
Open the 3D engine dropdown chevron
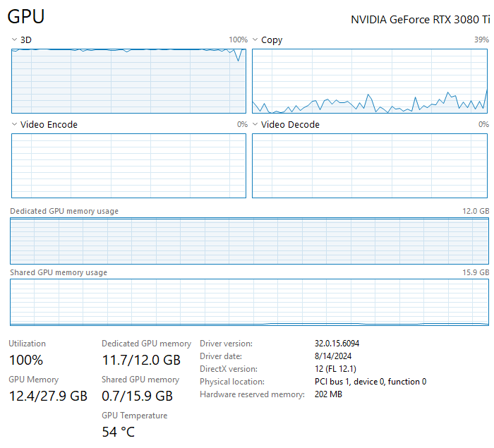pyautogui.click(x=15, y=40)
